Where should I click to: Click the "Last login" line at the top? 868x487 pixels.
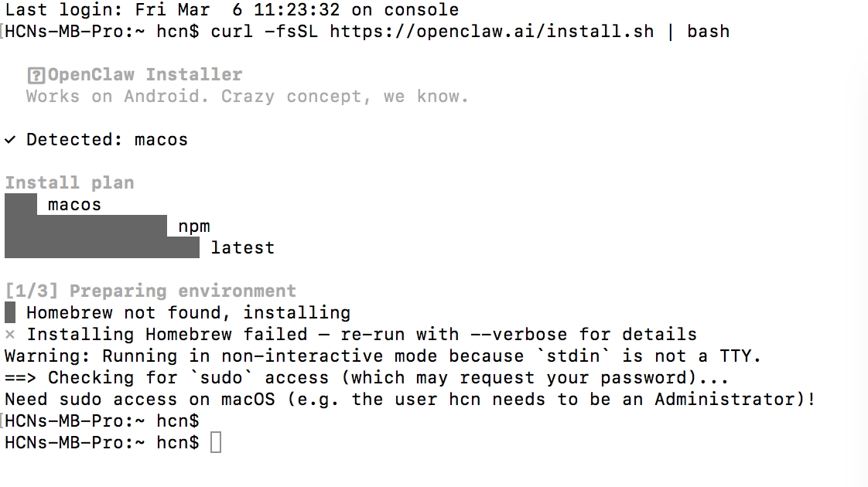point(232,10)
